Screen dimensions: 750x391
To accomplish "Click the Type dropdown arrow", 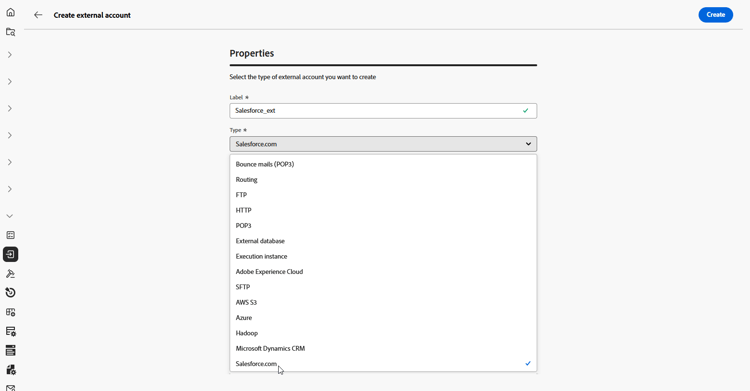I will (528, 144).
